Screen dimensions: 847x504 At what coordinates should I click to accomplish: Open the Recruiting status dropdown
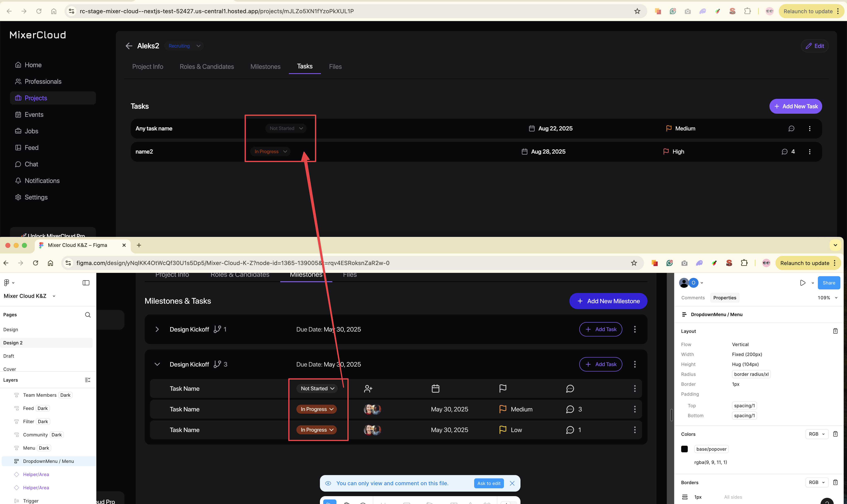tap(184, 46)
